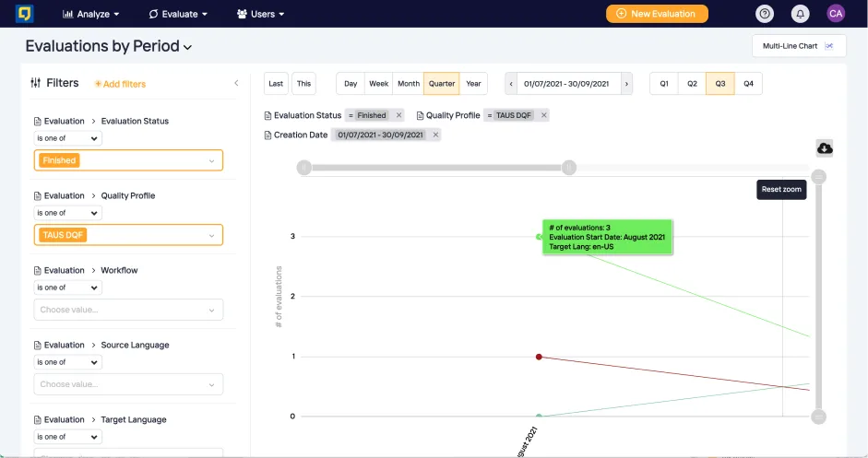
Task: Open Source Language Choose value dropdown
Action: (x=128, y=384)
